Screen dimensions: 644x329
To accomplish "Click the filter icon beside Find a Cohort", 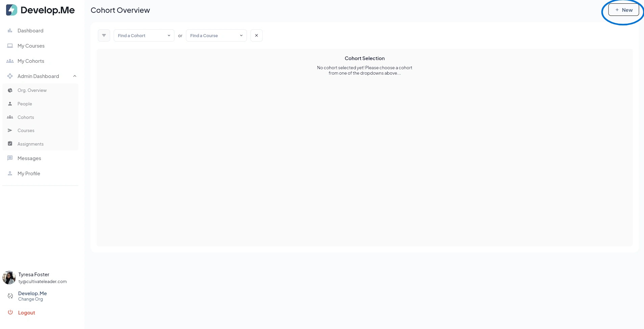I will click(x=104, y=35).
